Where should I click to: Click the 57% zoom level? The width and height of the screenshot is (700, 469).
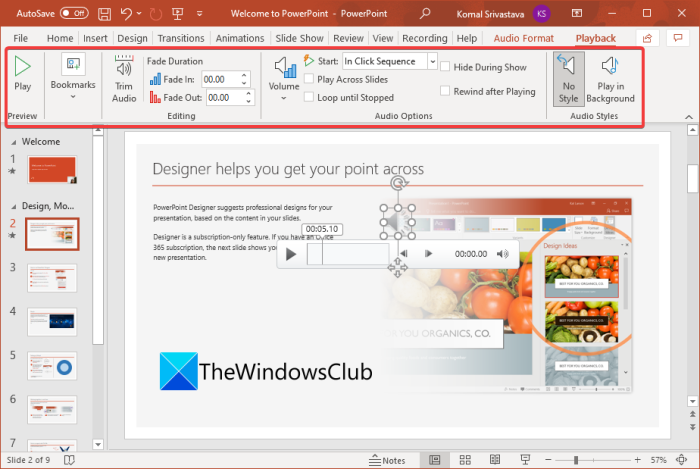coord(659,460)
